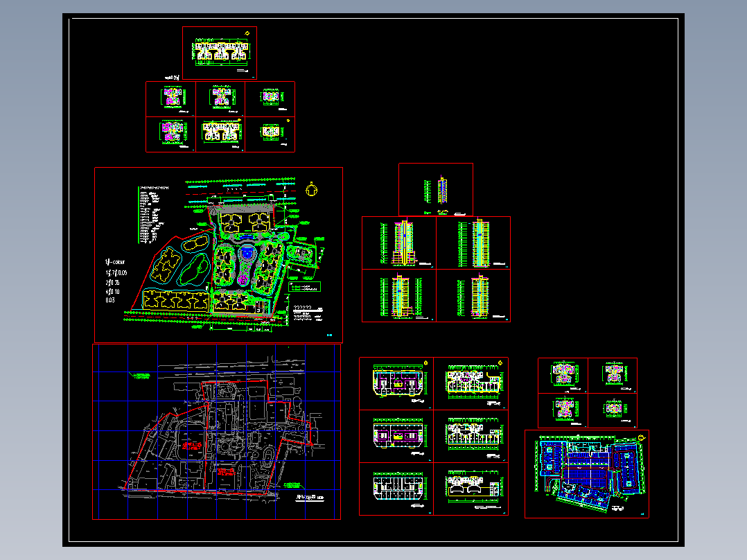This screenshot has width=747, height=560.
Task: Open the colored master site plan sheet
Action: 219,254
